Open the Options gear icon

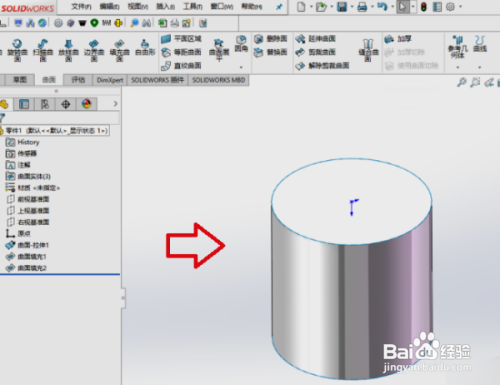(x=450, y=7)
